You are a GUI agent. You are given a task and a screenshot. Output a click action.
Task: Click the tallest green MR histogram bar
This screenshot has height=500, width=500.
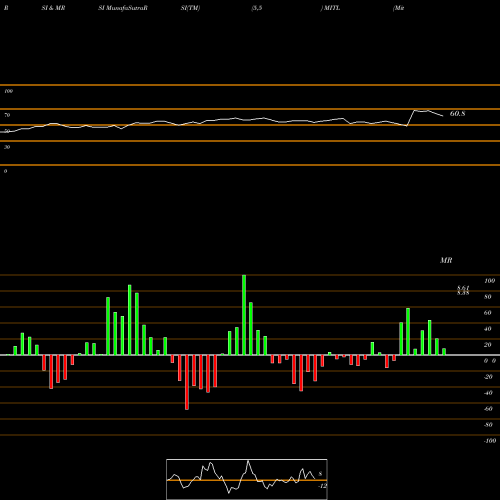point(244,315)
